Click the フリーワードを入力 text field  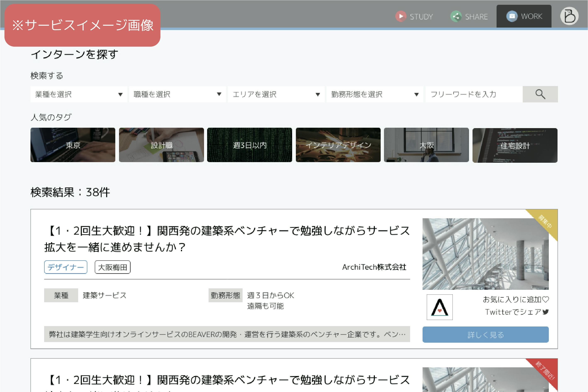point(474,94)
